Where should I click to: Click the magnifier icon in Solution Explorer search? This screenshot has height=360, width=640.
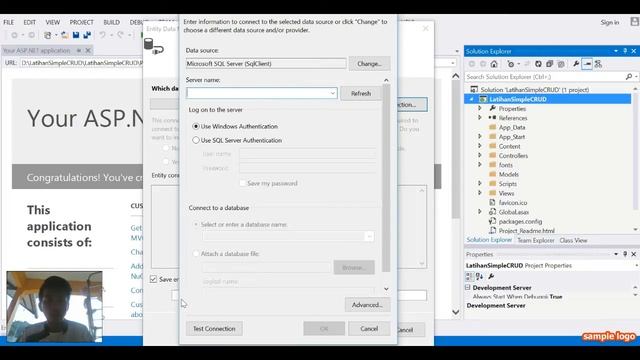(629, 77)
